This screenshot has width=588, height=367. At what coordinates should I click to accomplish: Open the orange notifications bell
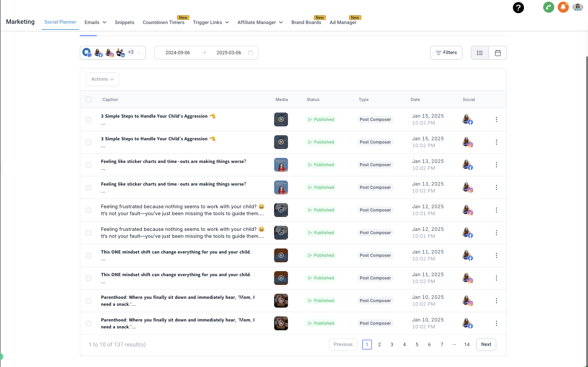click(x=563, y=7)
